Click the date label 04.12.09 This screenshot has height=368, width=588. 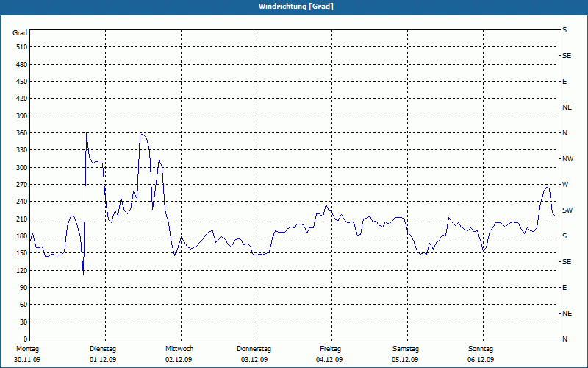point(329,360)
